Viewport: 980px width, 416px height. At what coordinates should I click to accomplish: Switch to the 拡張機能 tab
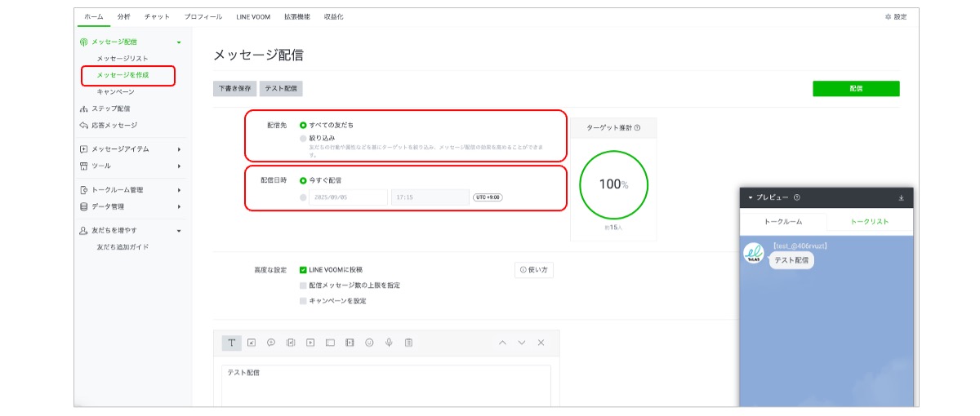tap(297, 16)
